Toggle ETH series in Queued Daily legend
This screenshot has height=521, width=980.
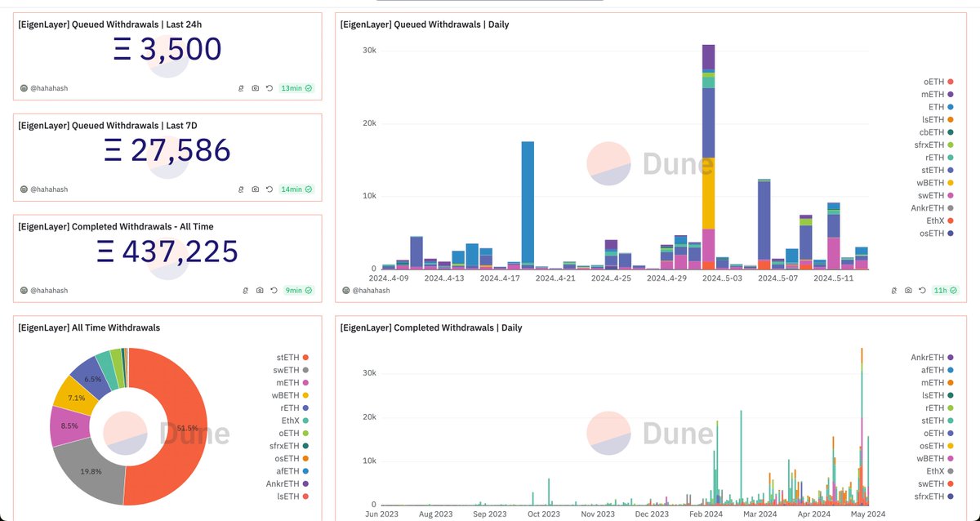(x=941, y=107)
